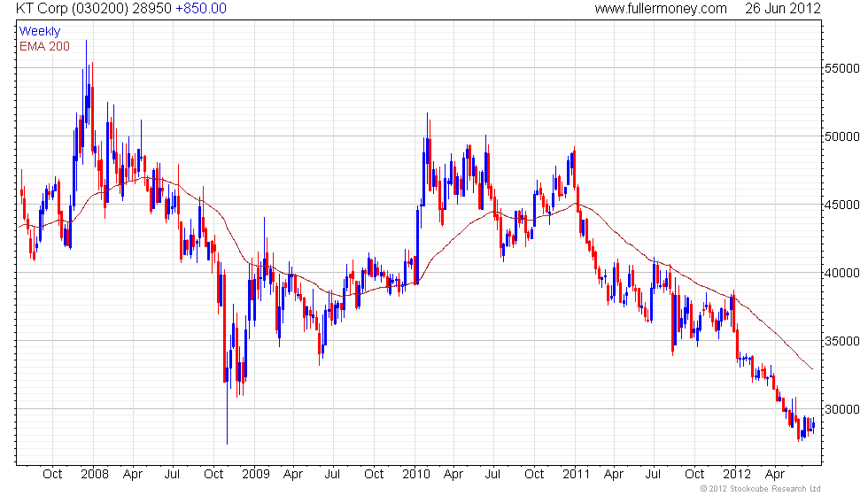The height and width of the screenshot is (496, 868).
Task: Click the KT Corp (030200) chart title
Action: [74, 8]
